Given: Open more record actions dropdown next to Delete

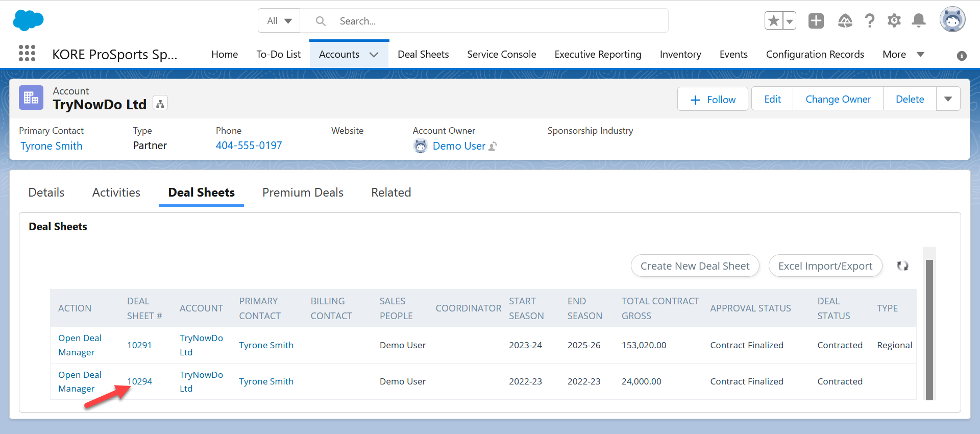Looking at the screenshot, I should (x=948, y=99).
